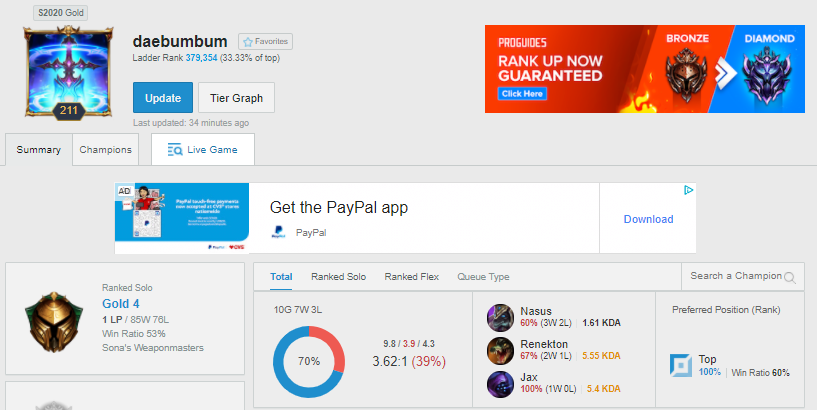
Task: Add daebumbum to Favorites
Action: (266, 42)
